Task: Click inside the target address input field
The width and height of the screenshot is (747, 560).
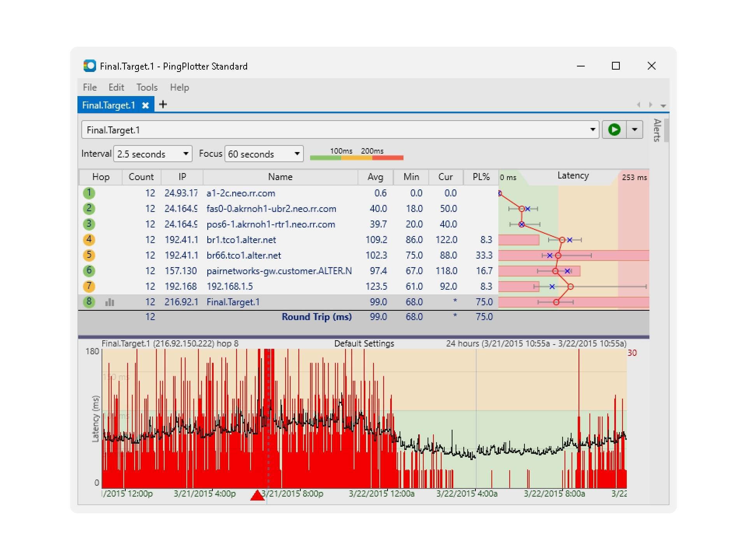Action: (x=311, y=129)
